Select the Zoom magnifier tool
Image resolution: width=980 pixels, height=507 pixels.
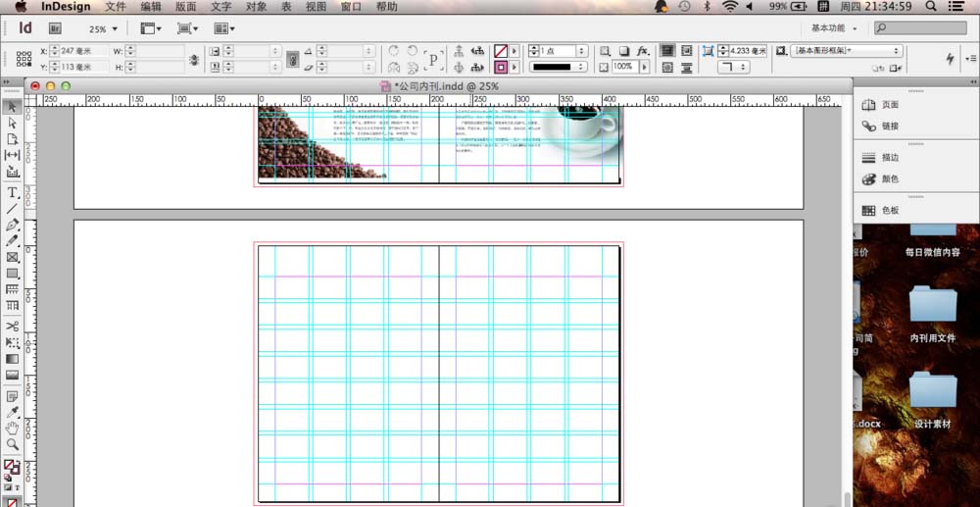(13, 444)
